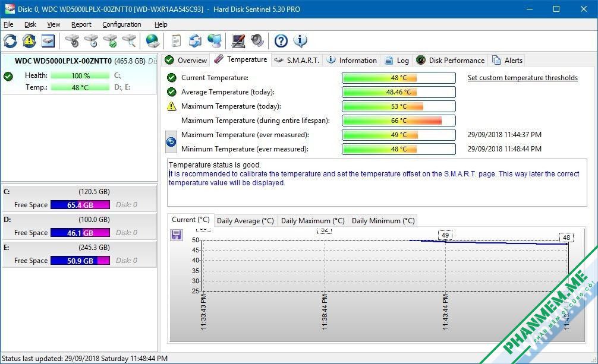Click the blue question mark help icon

(281, 41)
